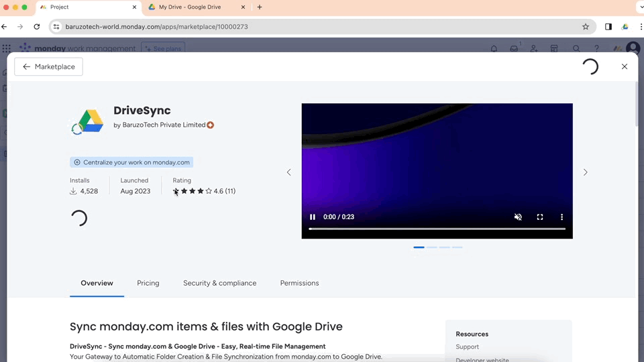Viewport: 644px width, 362px height.
Task: Open the Pricing tab
Action: tap(148, 283)
